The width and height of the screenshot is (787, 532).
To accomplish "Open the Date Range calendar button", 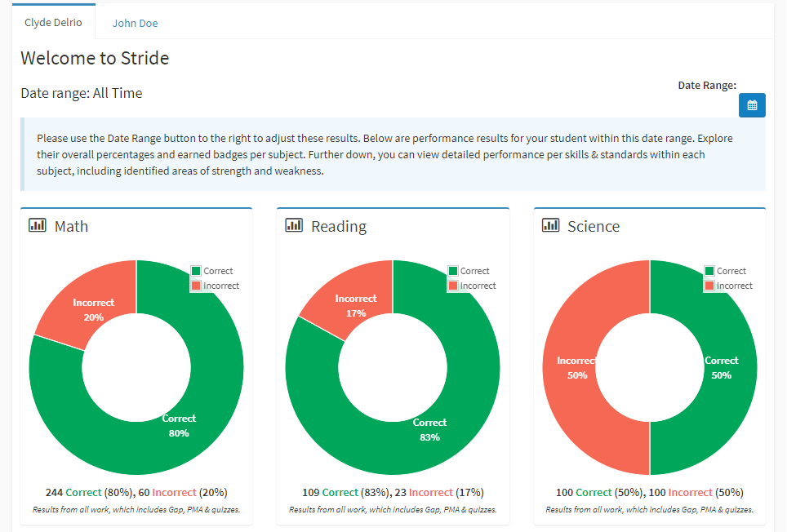I will pos(751,105).
